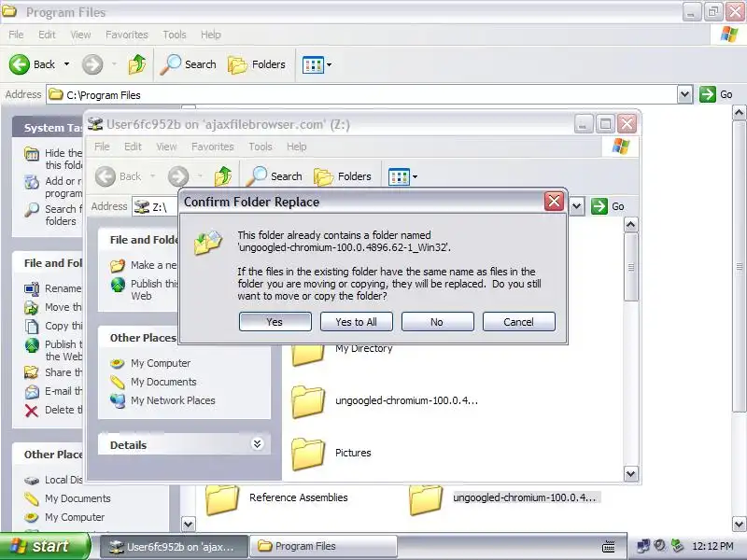This screenshot has height=560, width=747.
Task: Click the taskbar clock showing 12:12 PM
Action: click(712, 546)
